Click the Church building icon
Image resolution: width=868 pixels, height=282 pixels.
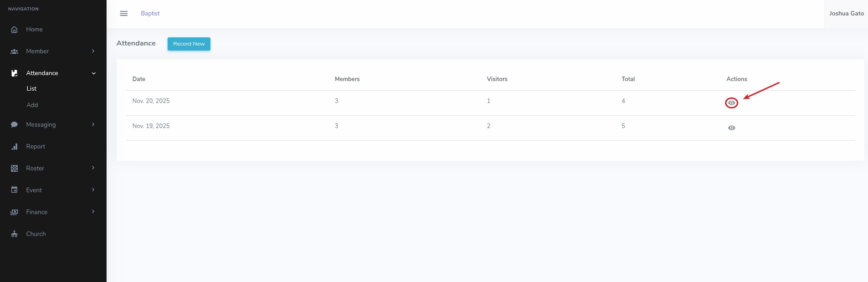(x=14, y=234)
